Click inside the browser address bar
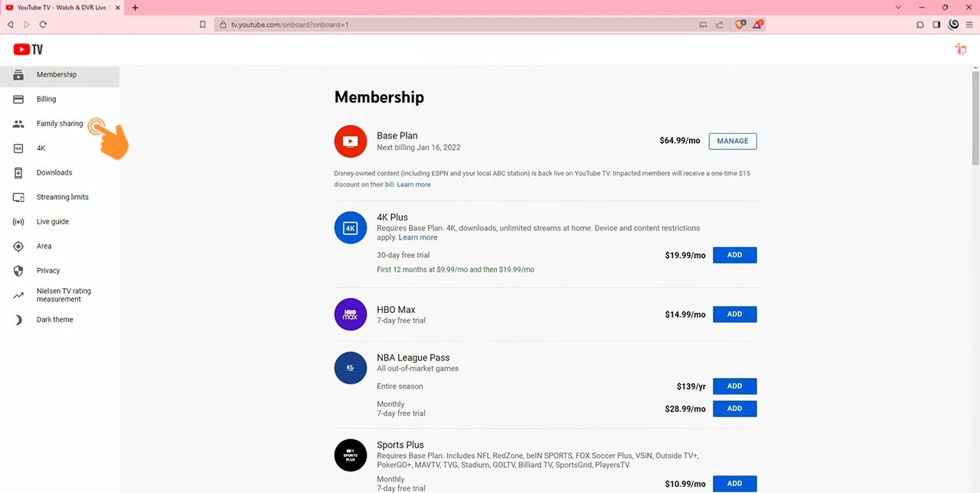The image size is (980, 493). click(x=383, y=24)
